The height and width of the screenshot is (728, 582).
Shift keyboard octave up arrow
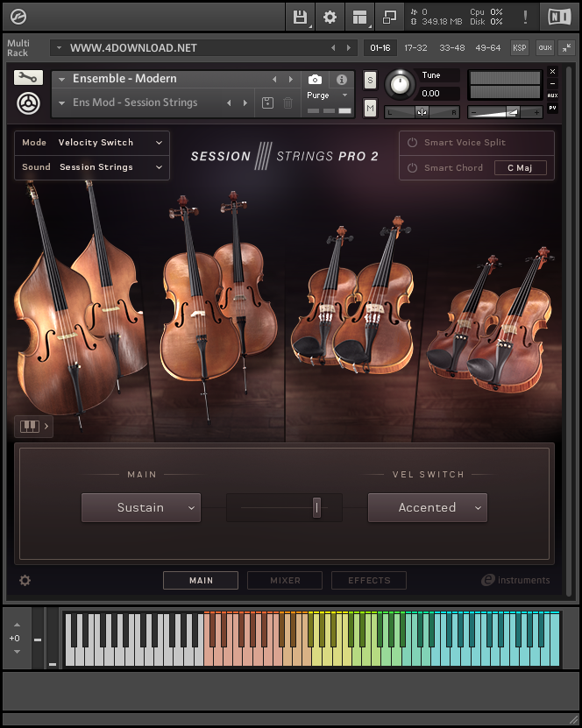pyautogui.click(x=17, y=625)
